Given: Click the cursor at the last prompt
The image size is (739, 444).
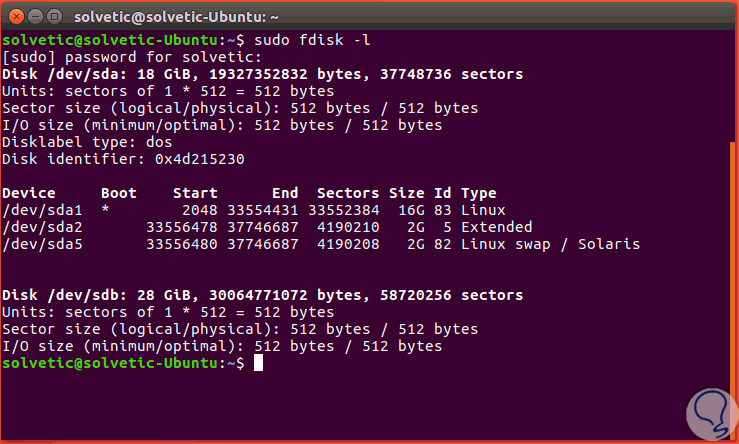Looking at the screenshot, I should tap(258, 364).
